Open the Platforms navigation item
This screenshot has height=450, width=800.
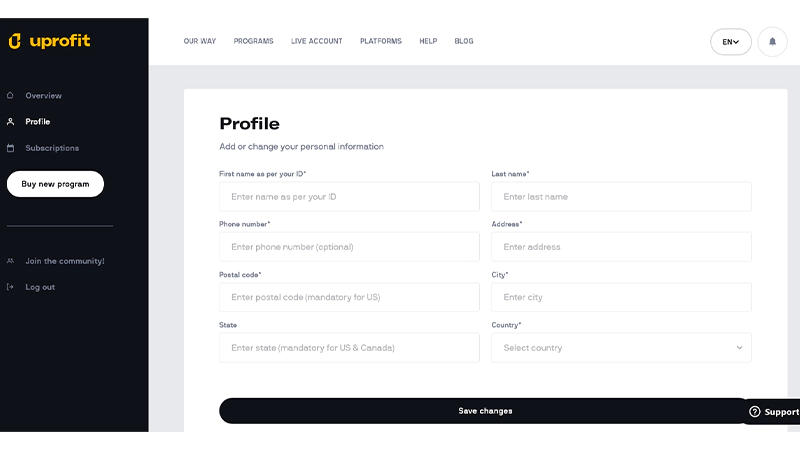click(x=381, y=42)
